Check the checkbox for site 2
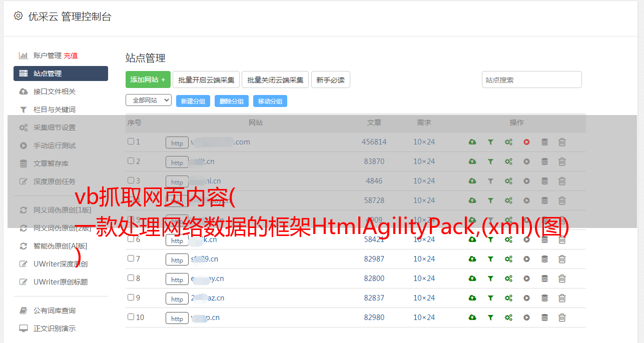Viewport: 644px width, 343px height. click(131, 161)
